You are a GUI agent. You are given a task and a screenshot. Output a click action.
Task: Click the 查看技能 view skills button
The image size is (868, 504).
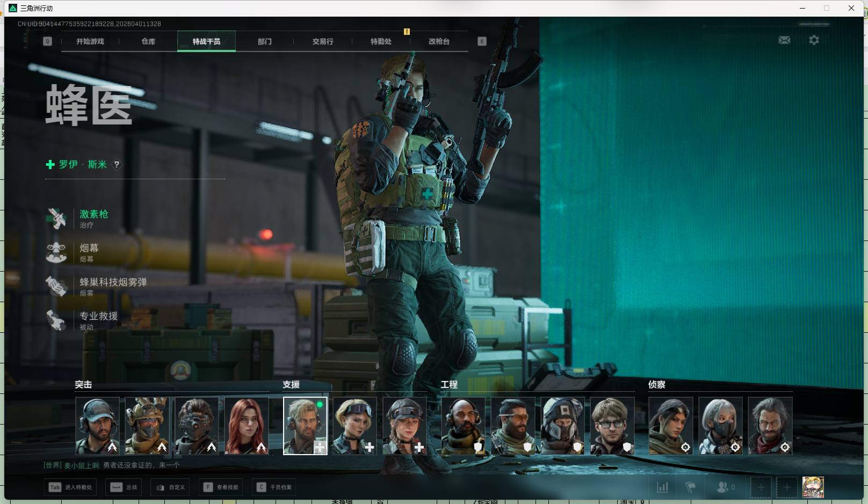221,487
